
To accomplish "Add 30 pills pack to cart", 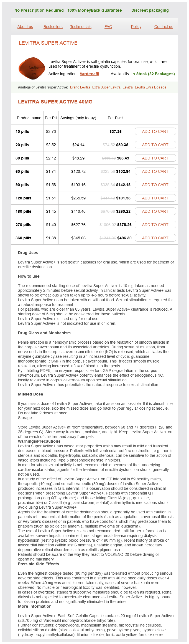I will (x=155, y=158).
